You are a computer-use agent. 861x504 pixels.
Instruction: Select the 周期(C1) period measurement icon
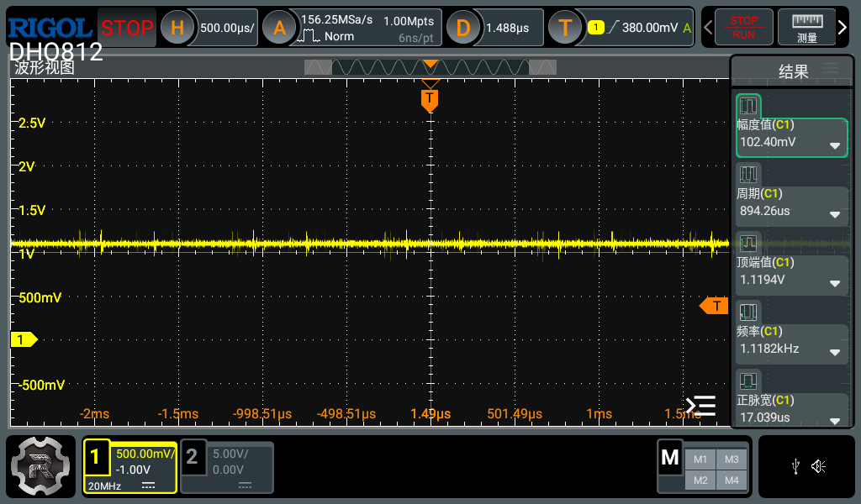click(x=747, y=175)
